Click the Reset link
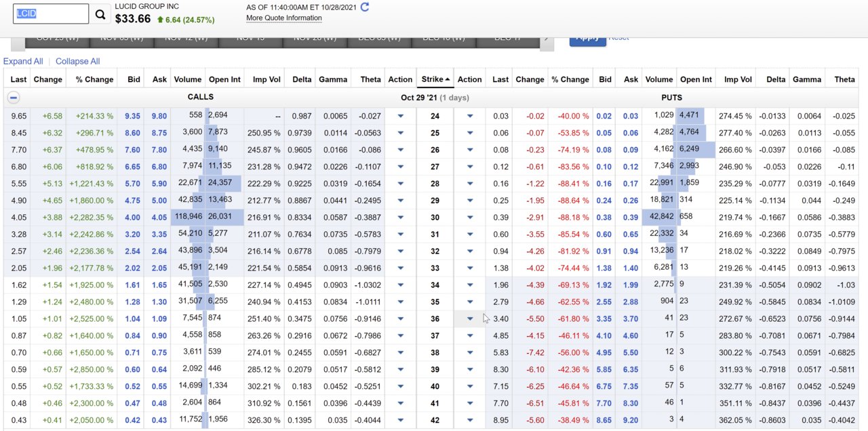Image resolution: width=868 pixels, height=431 pixels. (x=618, y=37)
